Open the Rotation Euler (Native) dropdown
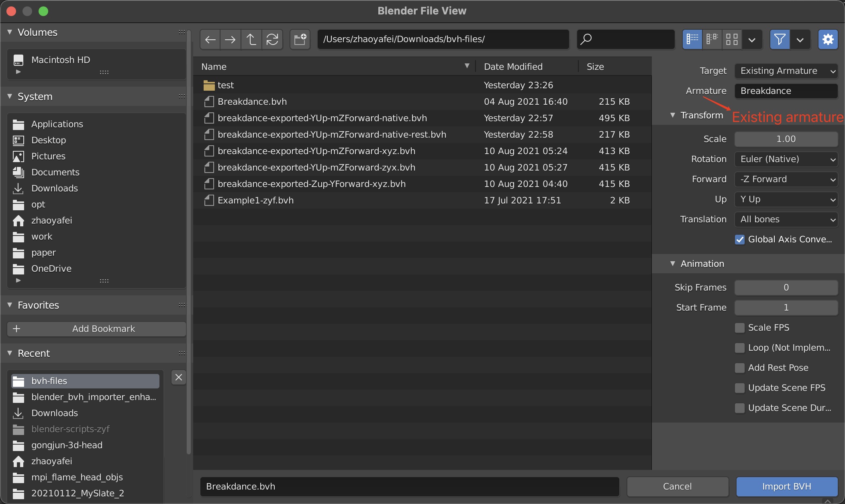This screenshot has height=504, width=845. point(786,159)
